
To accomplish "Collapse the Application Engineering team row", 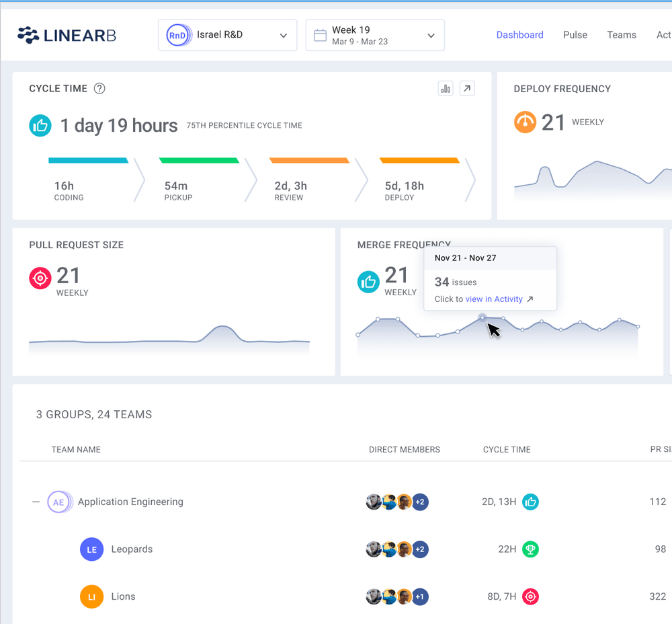I will pos(35,502).
